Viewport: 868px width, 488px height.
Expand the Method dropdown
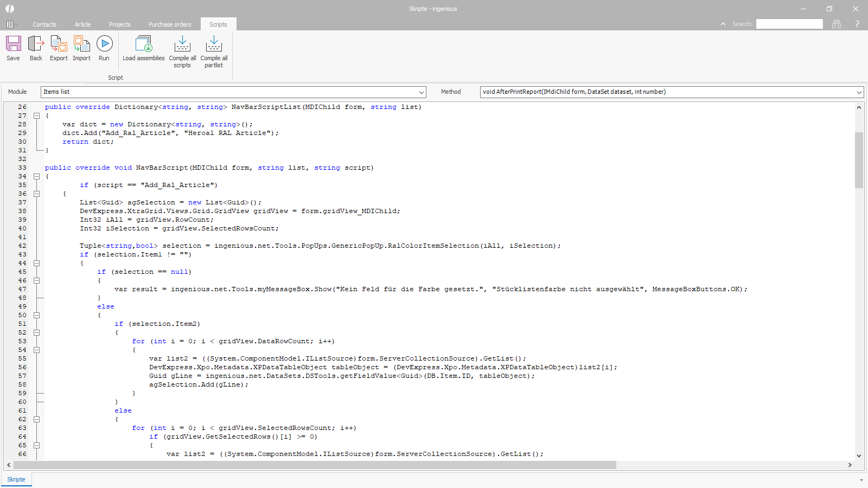pos(859,92)
